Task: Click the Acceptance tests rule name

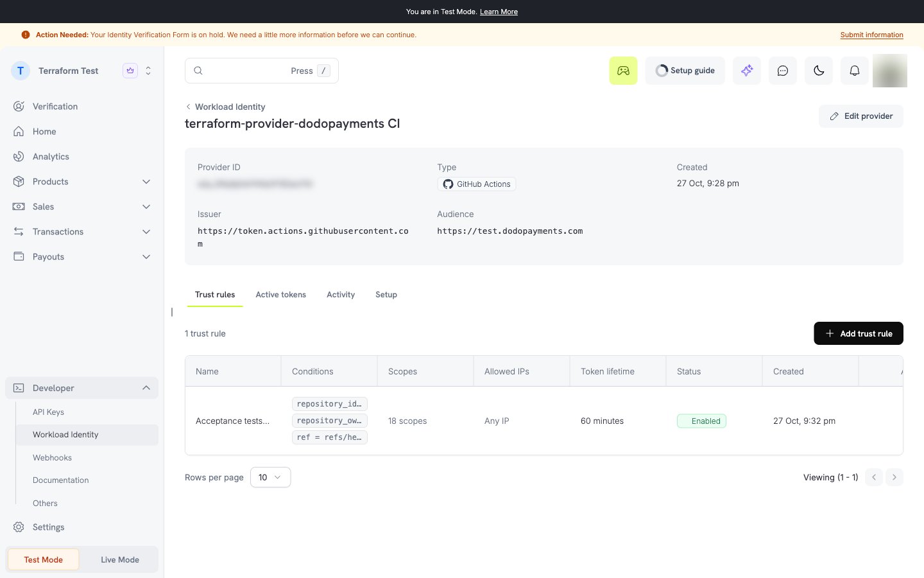Action: [x=232, y=421]
